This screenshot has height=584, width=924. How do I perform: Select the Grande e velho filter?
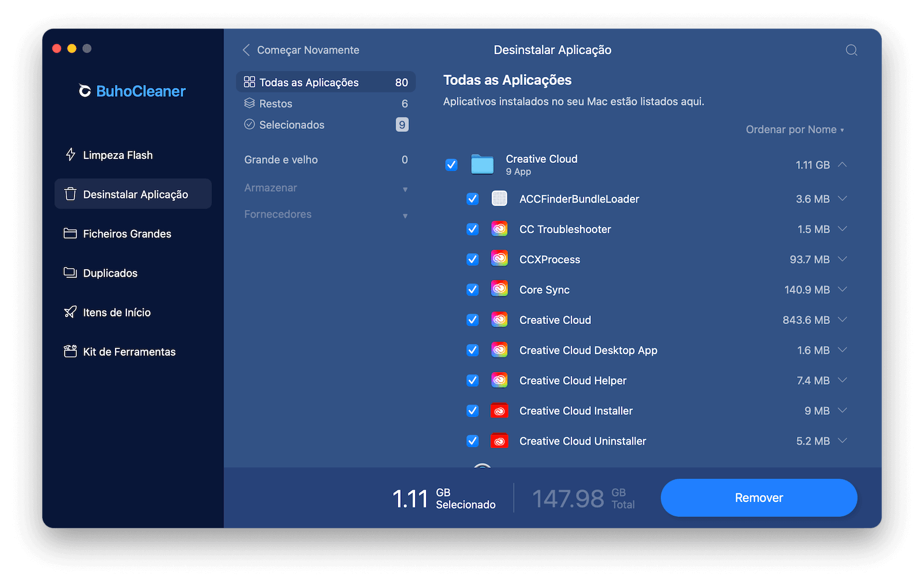326,159
